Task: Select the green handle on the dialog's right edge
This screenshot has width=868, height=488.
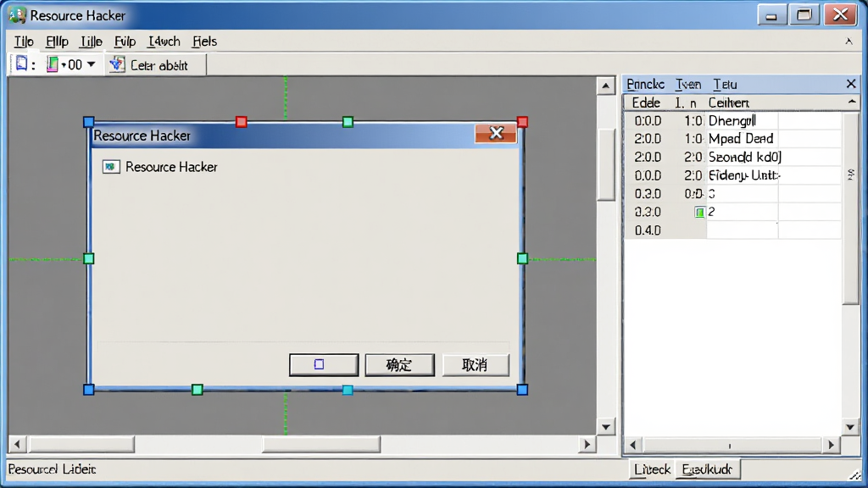Action: pyautogui.click(x=522, y=258)
